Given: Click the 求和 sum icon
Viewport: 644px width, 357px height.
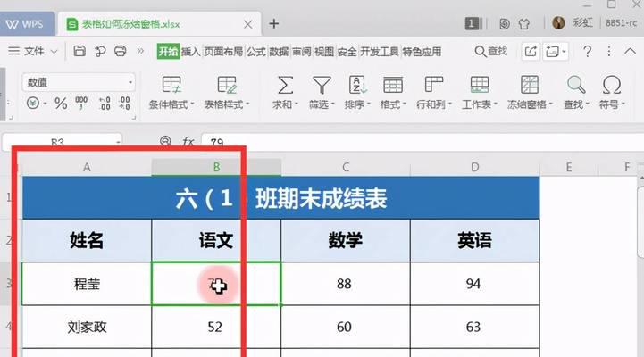Looking at the screenshot, I should [285, 92].
